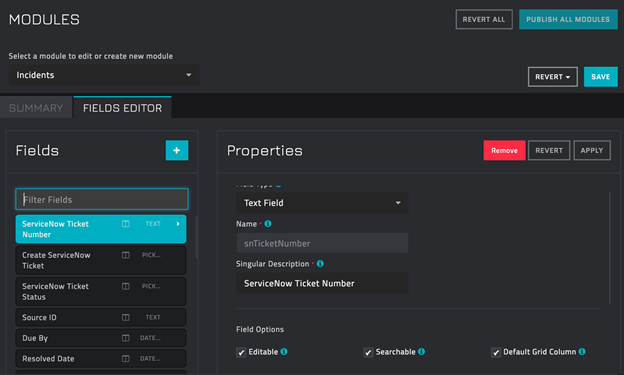The image size is (624, 375).
Task: Toggle the Editable checkbox
Action: 241,352
